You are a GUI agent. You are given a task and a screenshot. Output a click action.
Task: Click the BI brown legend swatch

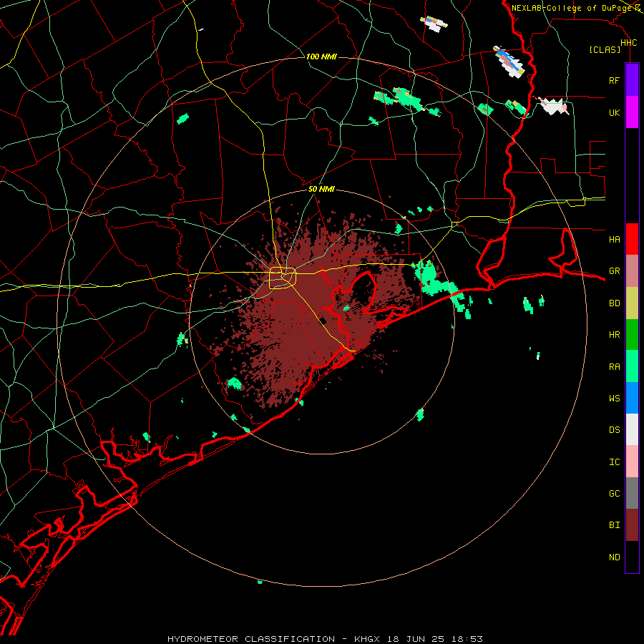pyautogui.click(x=632, y=525)
